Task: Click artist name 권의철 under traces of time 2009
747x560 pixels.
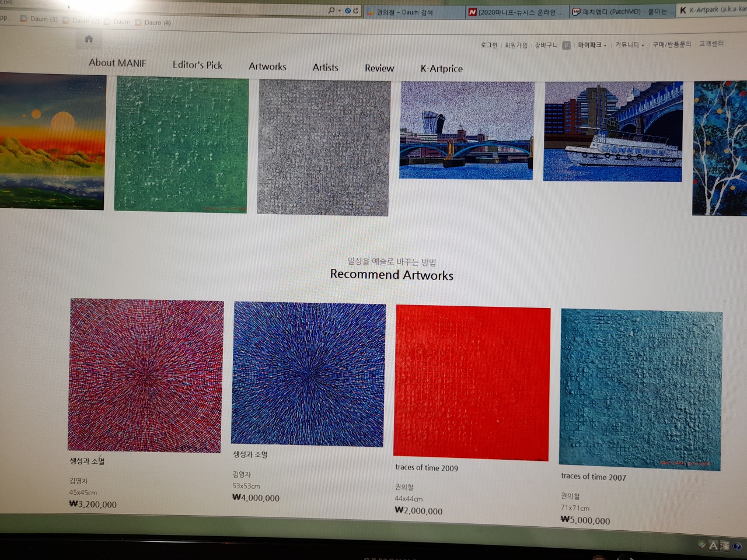Action: click(404, 487)
